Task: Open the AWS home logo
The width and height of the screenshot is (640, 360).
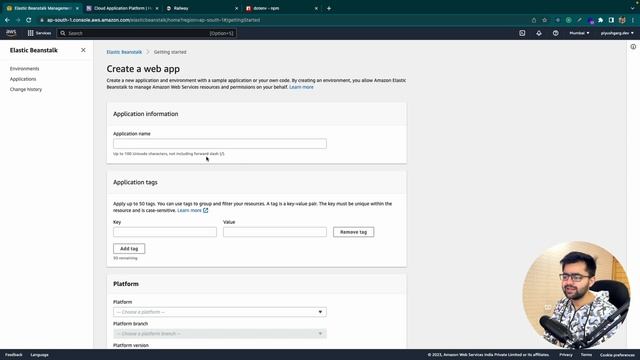Action: click(11, 33)
